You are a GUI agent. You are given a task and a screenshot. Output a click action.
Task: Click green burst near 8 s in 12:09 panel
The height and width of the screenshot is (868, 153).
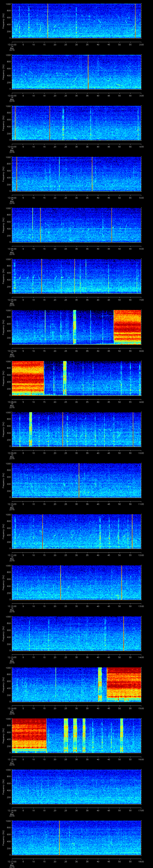tap(31, 429)
